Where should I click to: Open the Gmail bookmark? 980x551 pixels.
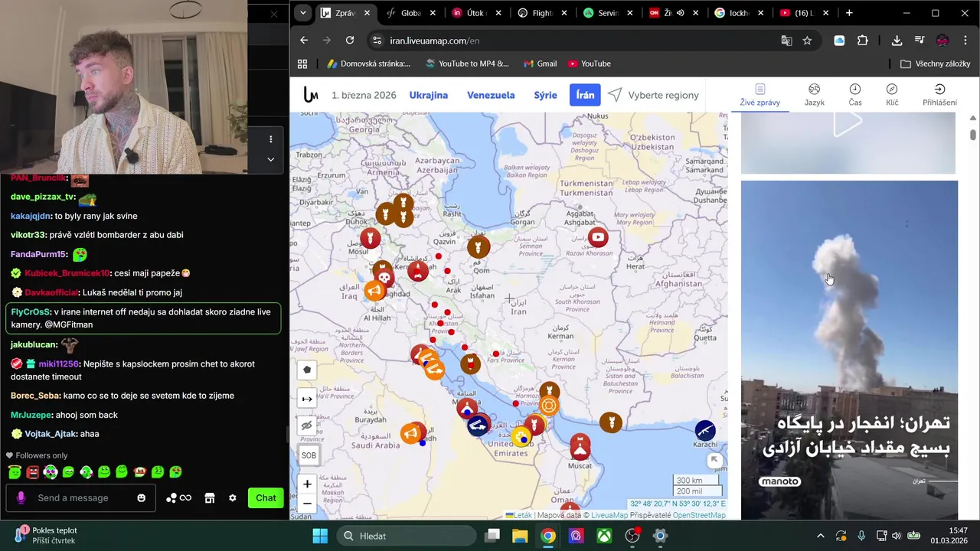pyautogui.click(x=540, y=64)
